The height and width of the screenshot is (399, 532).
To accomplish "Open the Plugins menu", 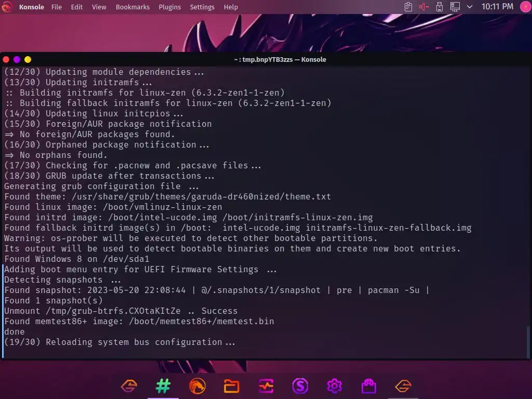I will [x=170, y=7].
